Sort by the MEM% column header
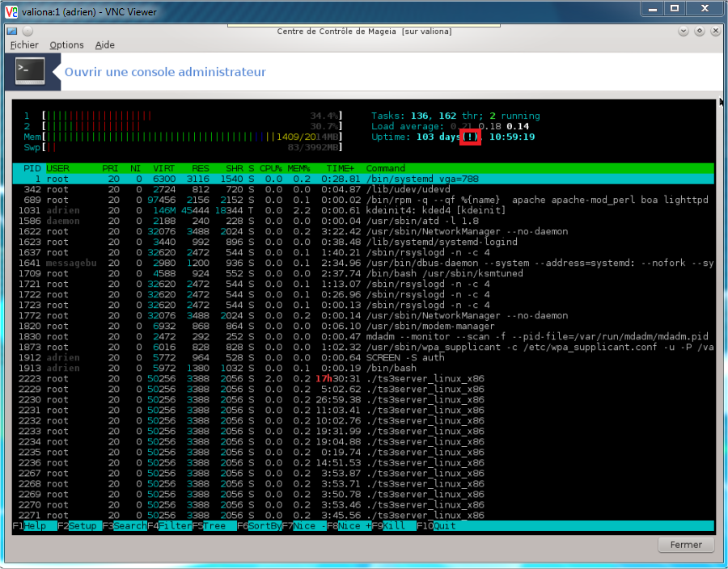The width and height of the screenshot is (728, 569). [298, 168]
